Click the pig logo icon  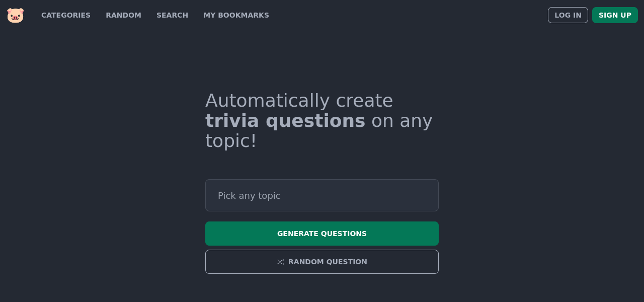coord(15,15)
